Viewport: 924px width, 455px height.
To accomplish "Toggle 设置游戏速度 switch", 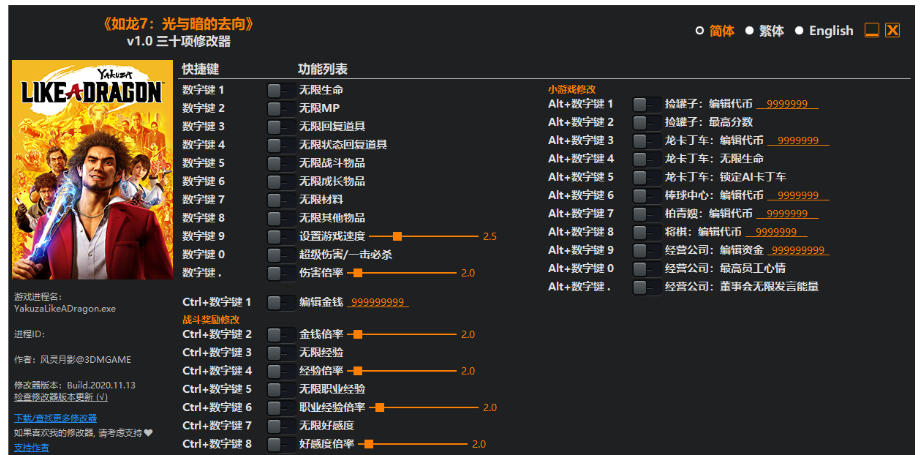I will 280,236.
